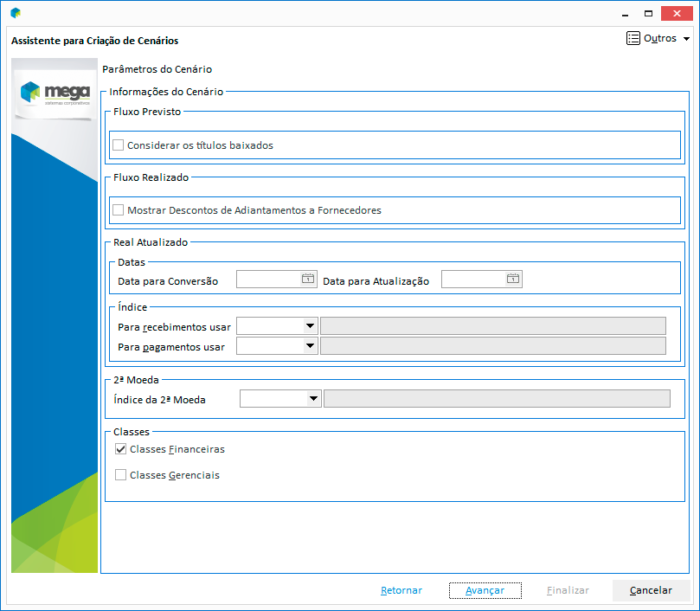Open calendar picker for Data para Atualização

click(x=512, y=279)
